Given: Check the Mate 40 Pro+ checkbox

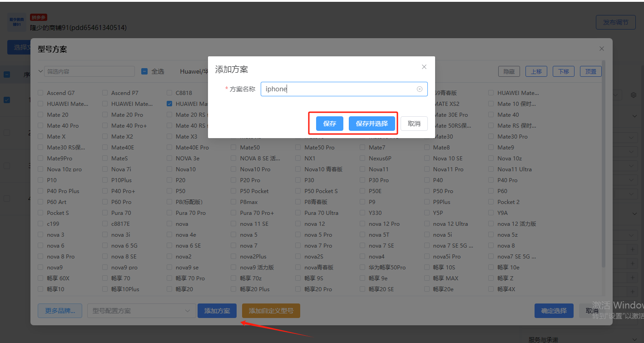Looking at the screenshot, I should [x=105, y=126].
